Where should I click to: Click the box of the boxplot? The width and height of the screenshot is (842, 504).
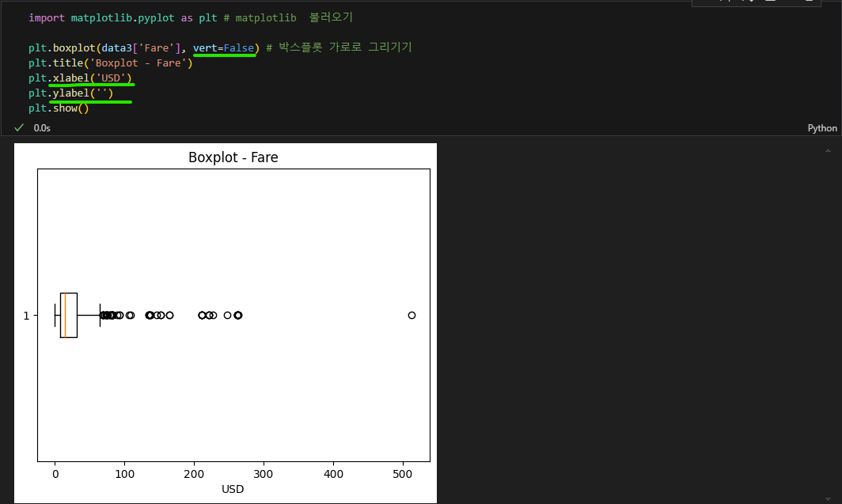click(x=69, y=315)
